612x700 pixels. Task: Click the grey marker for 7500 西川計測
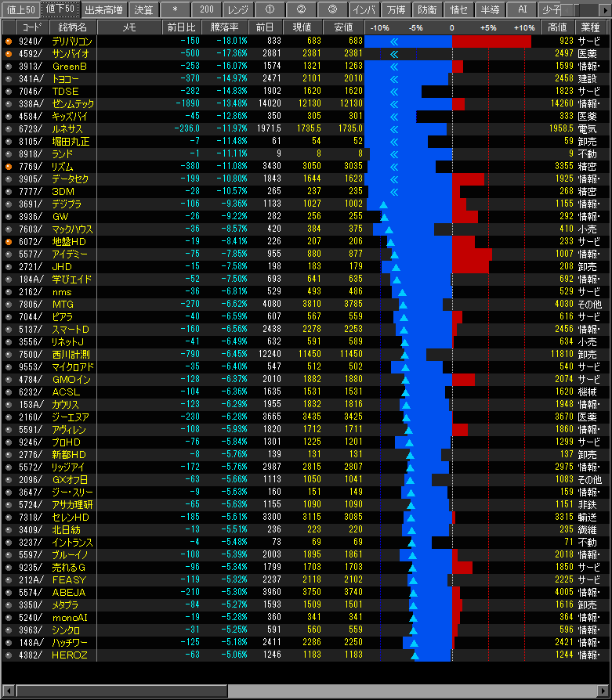pyautogui.click(x=9, y=355)
